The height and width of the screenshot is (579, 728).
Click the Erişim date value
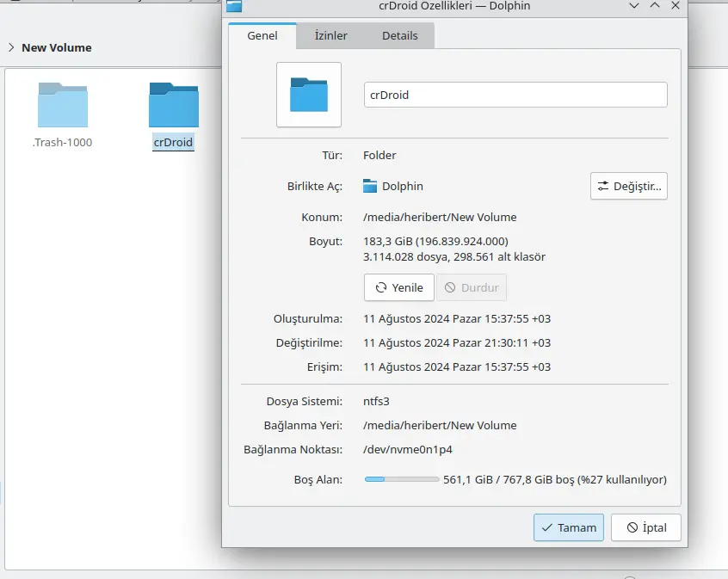point(457,367)
